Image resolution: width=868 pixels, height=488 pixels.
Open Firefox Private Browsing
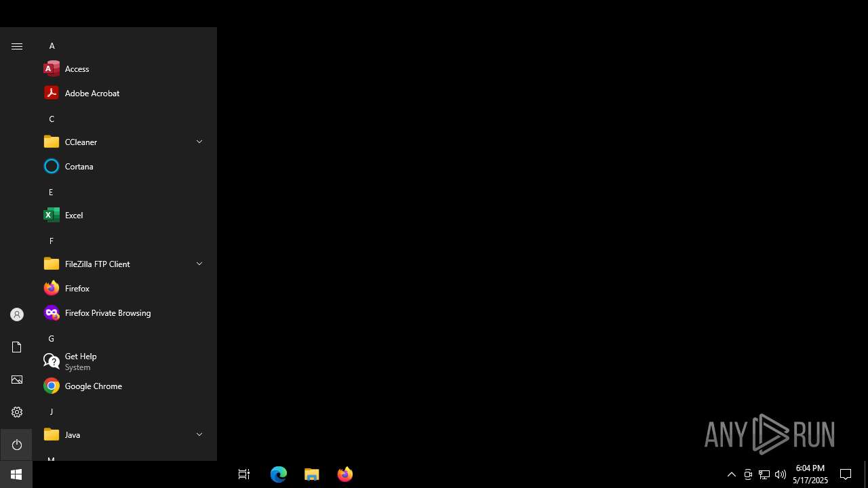tap(125, 312)
